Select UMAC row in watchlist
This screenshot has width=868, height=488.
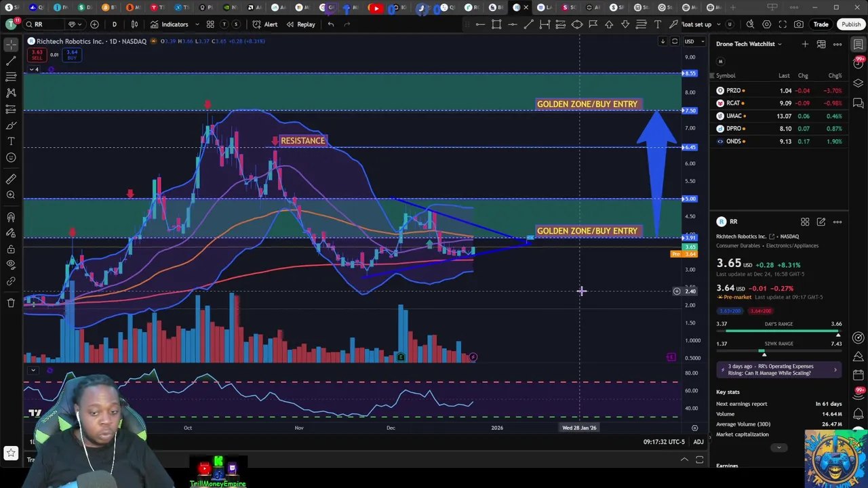pos(778,116)
